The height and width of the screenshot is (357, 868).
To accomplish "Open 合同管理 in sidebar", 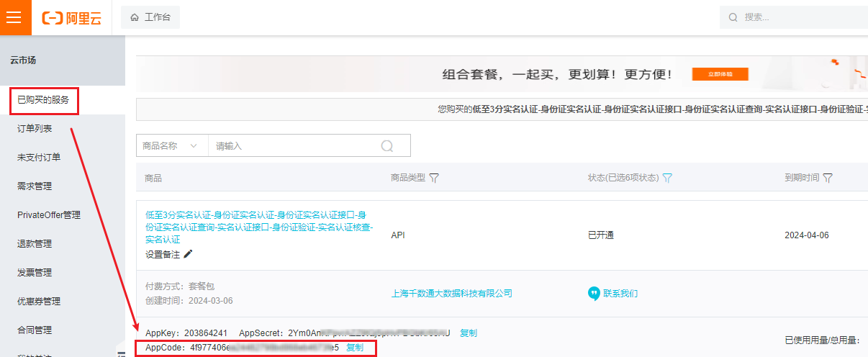I will [x=35, y=330].
